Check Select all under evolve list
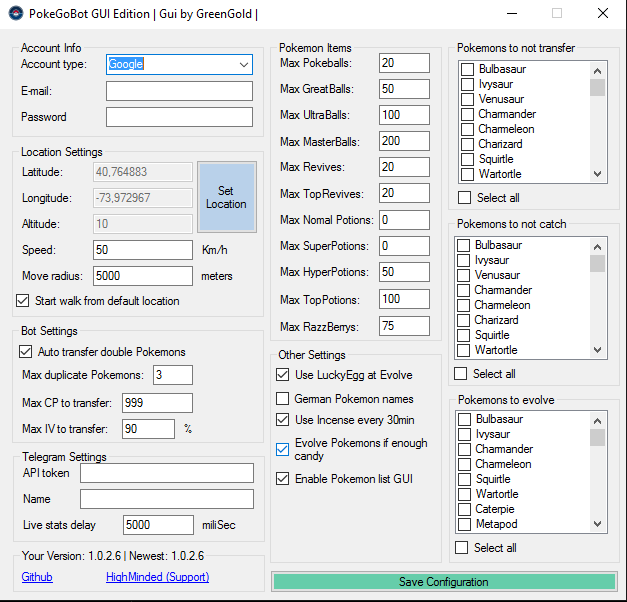This screenshot has width=627, height=602. click(x=461, y=548)
